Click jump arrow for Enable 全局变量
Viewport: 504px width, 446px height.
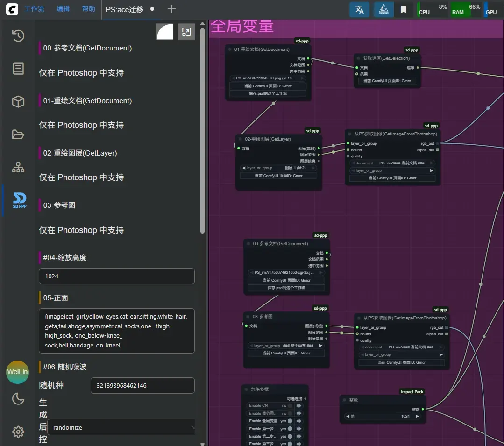[x=299, y=421]
